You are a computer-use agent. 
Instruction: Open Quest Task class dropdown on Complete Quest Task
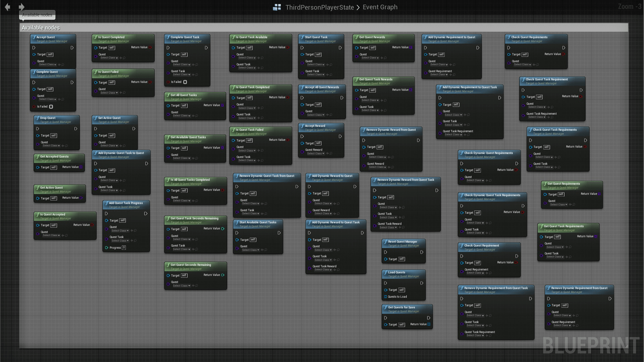tap(181, 74)
